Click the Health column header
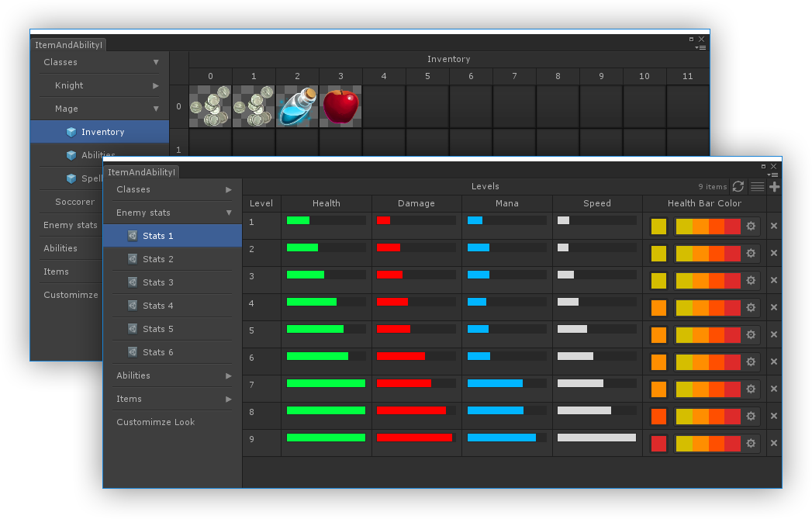Screen dimensions: 812x519 (327, 203)
